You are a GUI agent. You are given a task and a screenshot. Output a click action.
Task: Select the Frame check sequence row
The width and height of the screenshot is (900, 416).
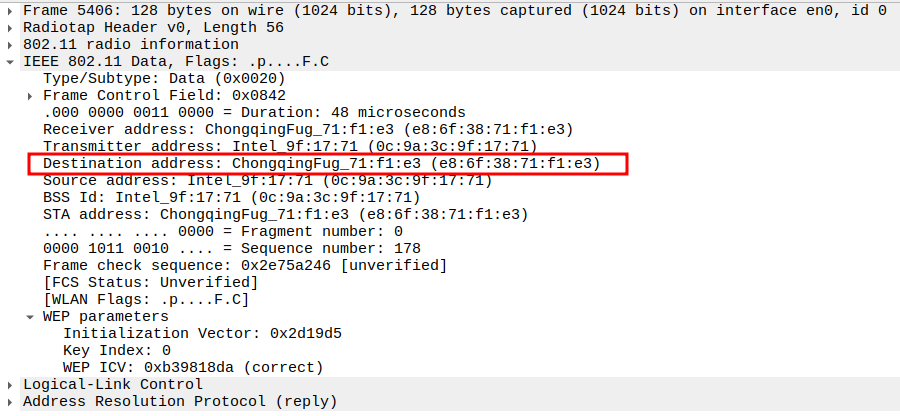pos(244,265)
